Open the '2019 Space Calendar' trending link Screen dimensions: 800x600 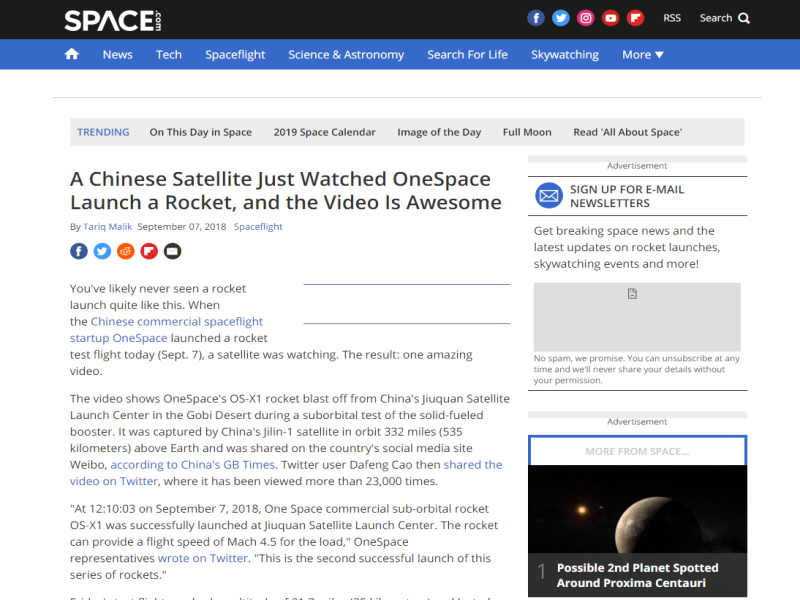325,132
